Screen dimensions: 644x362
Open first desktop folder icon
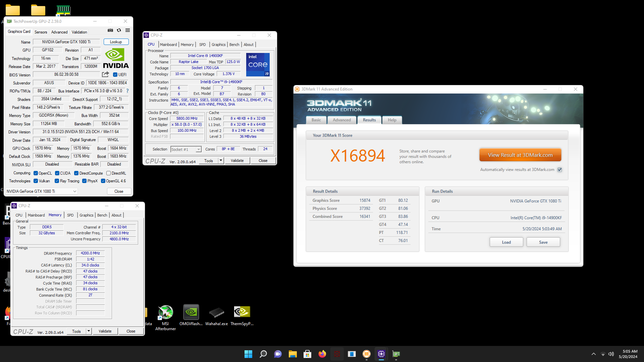(x=13, y=10)
